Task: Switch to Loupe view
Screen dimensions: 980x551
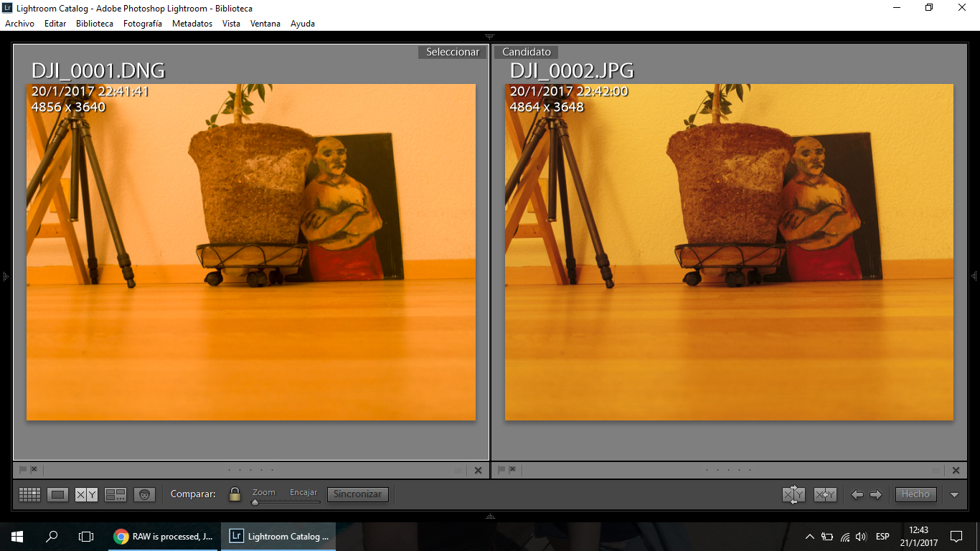Action: coord(58,494)
